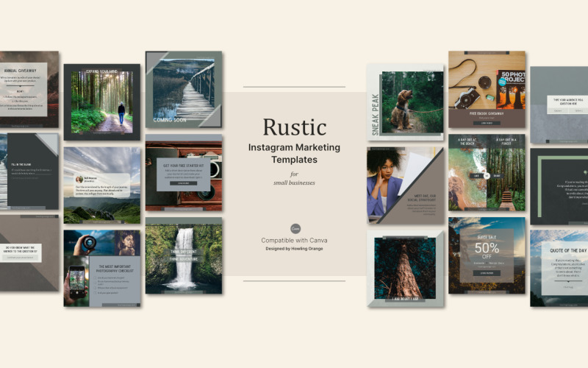Select the 'Rustic' title heading
The image size is (588, 368).
295,127
